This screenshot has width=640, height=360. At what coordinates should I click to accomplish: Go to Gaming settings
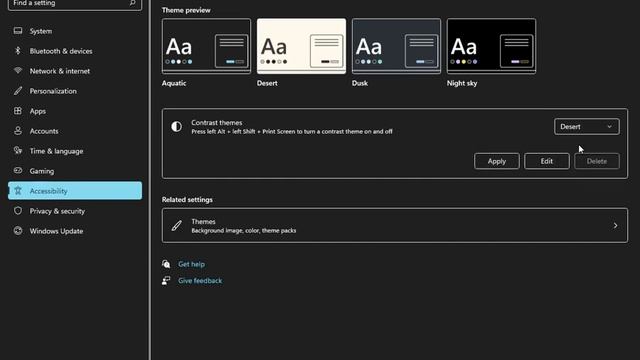click(75, 171)
